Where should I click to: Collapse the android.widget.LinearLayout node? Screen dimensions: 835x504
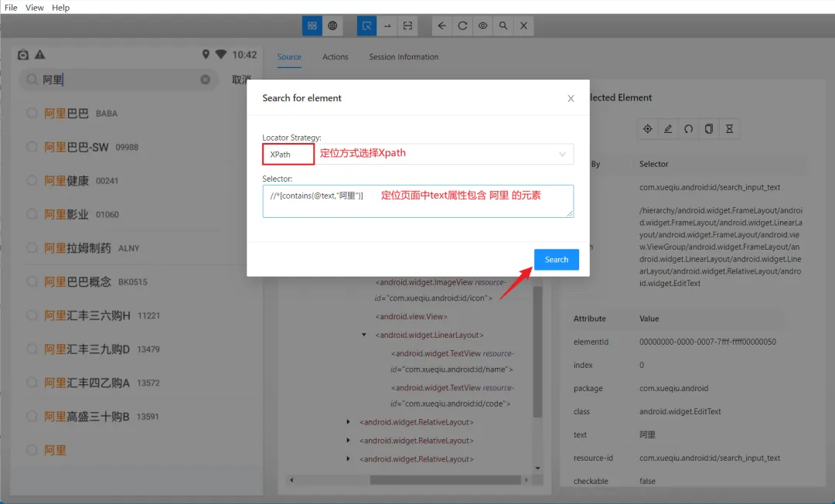(x=363, y=335)
